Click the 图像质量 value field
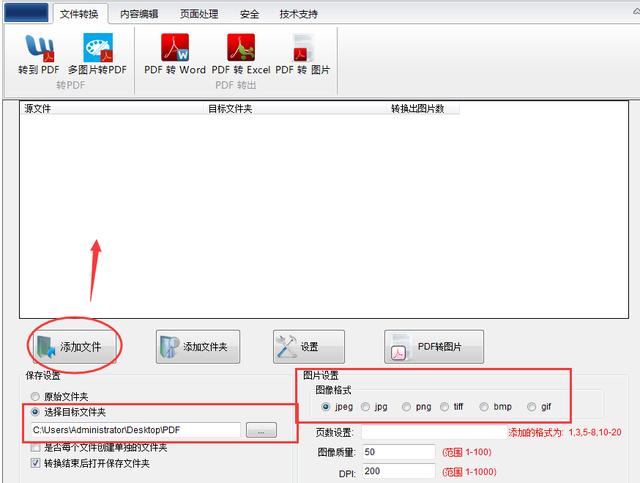 [399, 452]
